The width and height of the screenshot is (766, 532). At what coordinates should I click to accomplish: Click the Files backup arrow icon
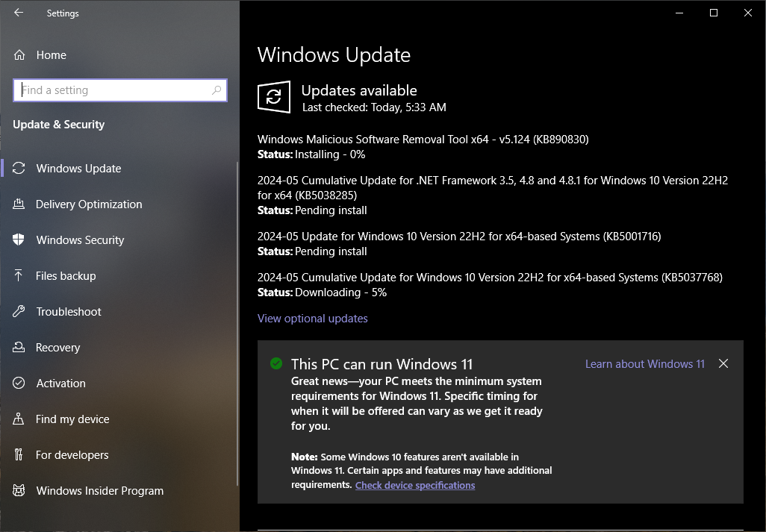19,276
